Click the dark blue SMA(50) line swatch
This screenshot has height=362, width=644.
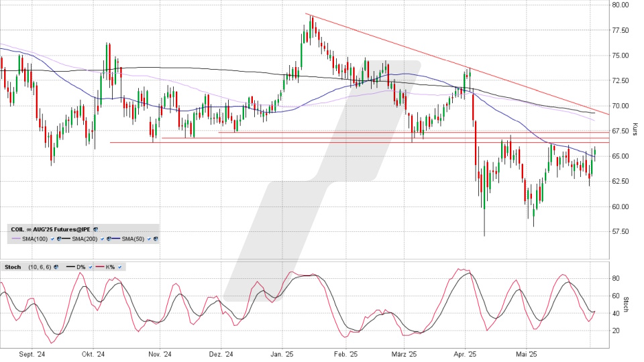116,239
